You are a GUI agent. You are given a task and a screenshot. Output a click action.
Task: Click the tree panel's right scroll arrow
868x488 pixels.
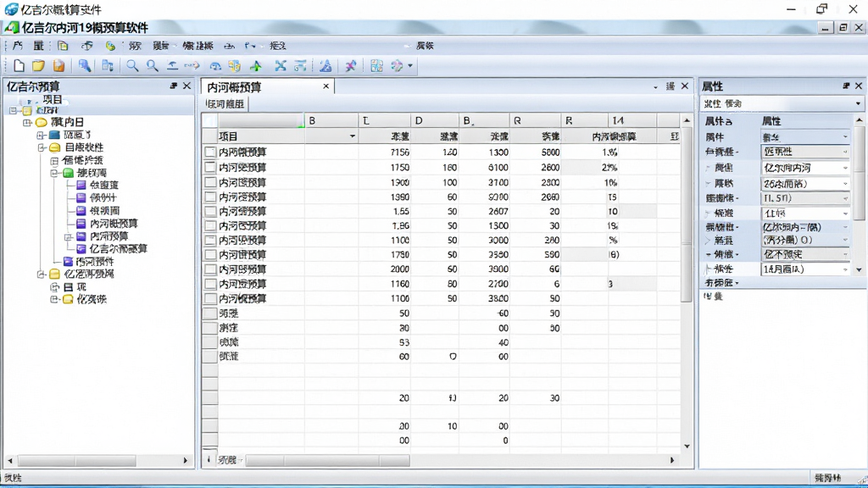click(x=186, y=460)
